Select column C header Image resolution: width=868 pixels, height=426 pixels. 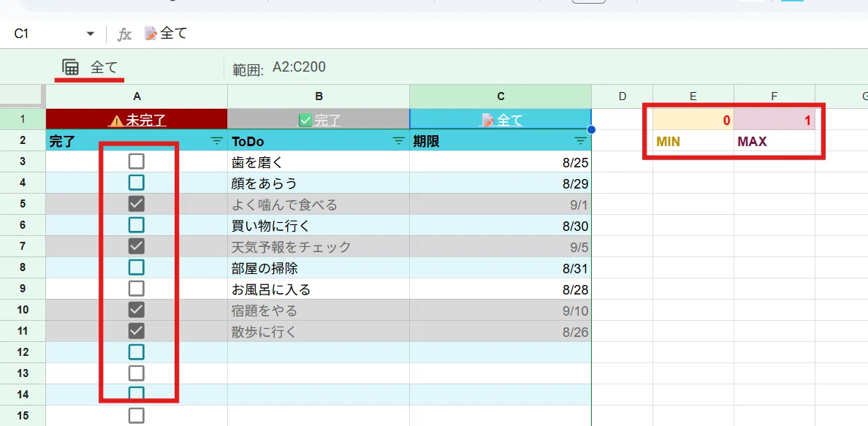tap(500, 96)
